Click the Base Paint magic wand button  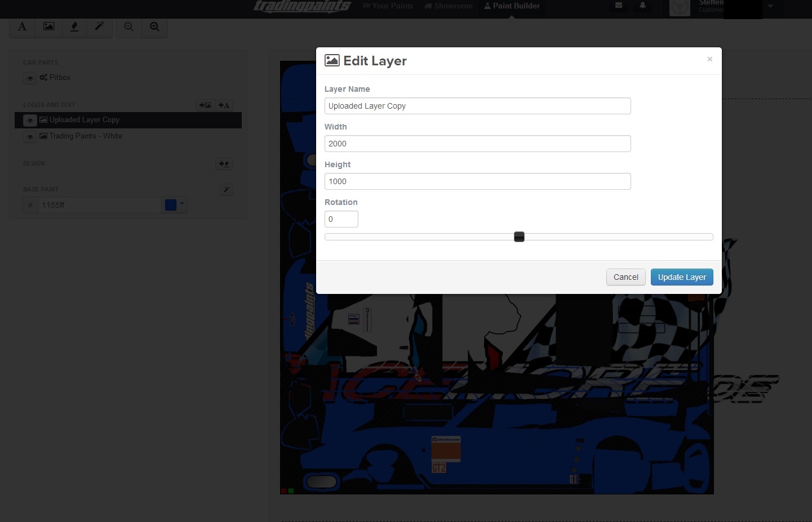(226, 190)
